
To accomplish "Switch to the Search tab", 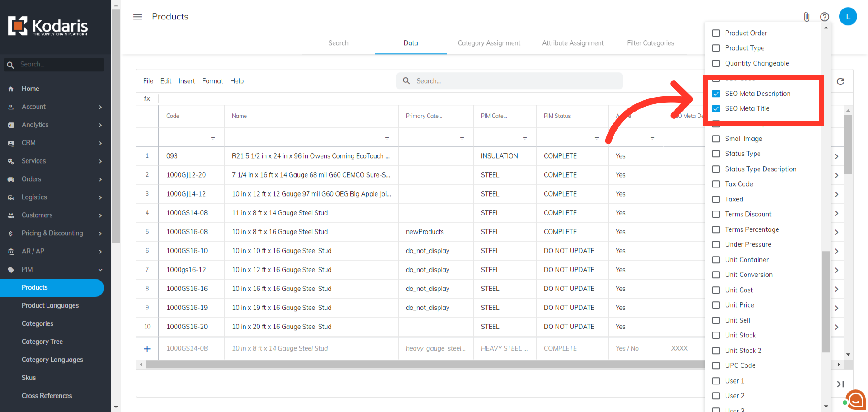I will [338, 43].
